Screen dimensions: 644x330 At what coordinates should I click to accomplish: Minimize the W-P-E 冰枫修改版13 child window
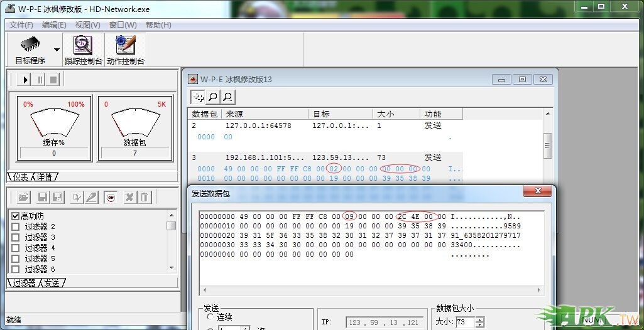pos(501,80)
